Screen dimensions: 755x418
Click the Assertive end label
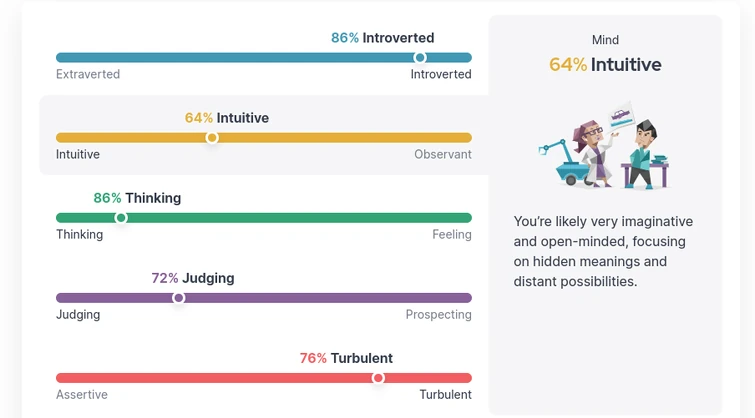click(x=82, y=394)
